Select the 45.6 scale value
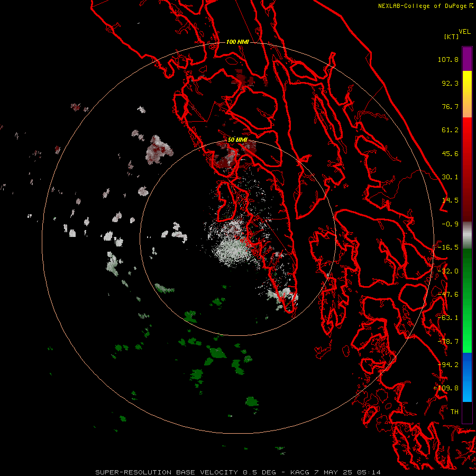 pos(450,153)
